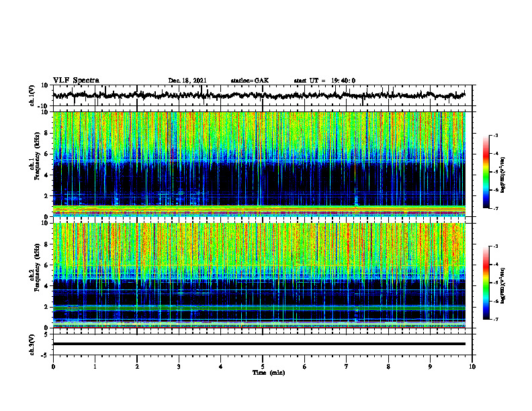Screen dimensions: 532x411
Task: Click time axis tick label "2"
Action: point(137,367)
